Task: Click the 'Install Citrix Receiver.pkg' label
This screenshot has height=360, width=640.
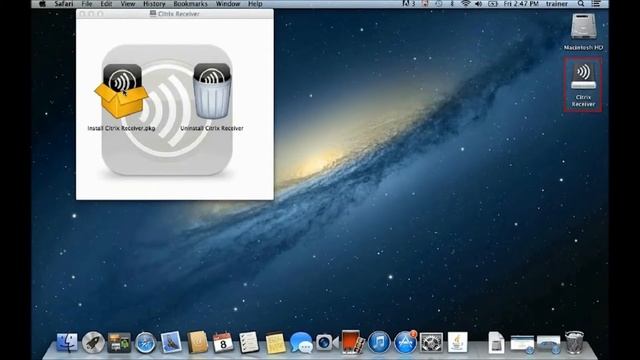Action: [121, 128]
